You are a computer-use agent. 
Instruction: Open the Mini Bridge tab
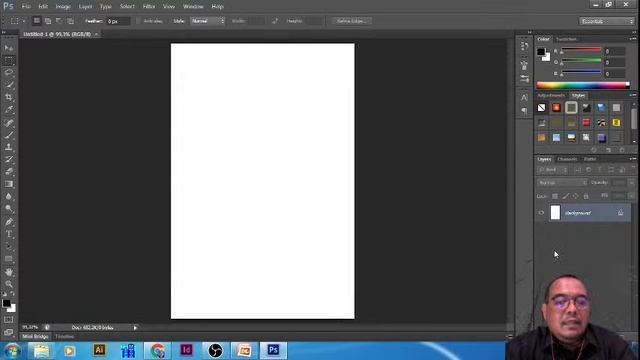[35, 336]
